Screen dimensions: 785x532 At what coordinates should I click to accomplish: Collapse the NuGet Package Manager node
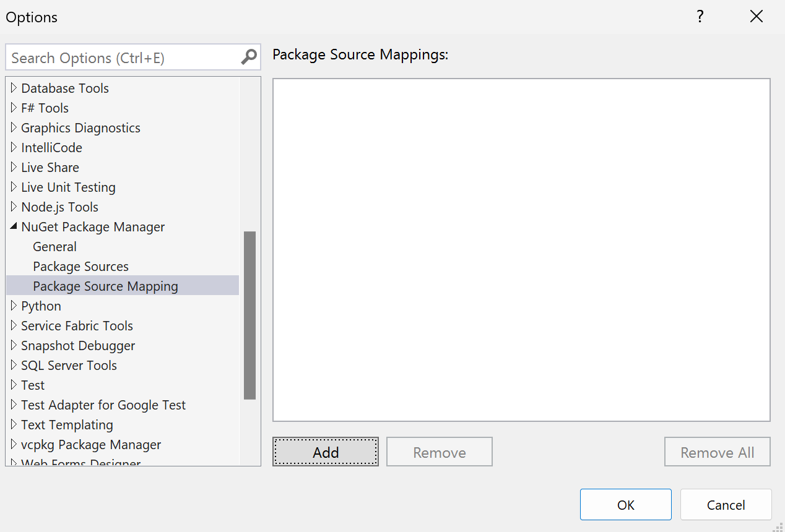[x=14, y=226]
